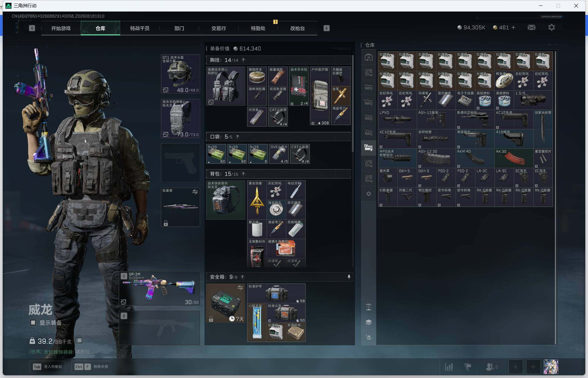This screenshot has height=378, width=588.
Task: Select the 仓库 tab
Action: (100, 28)
